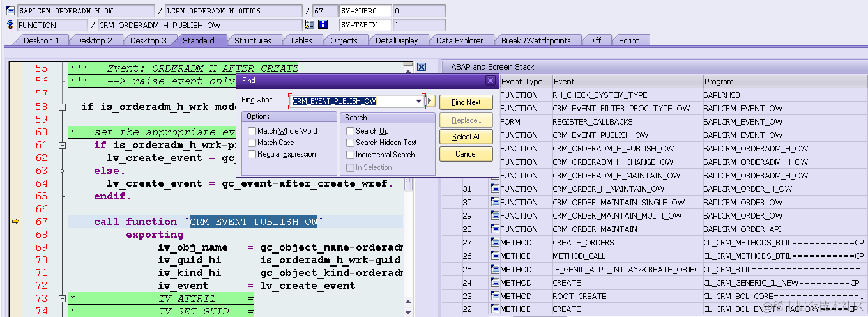Click the source icon for stack row 27
The width and height of the screenshot is (868, 317).
point(494,242)
